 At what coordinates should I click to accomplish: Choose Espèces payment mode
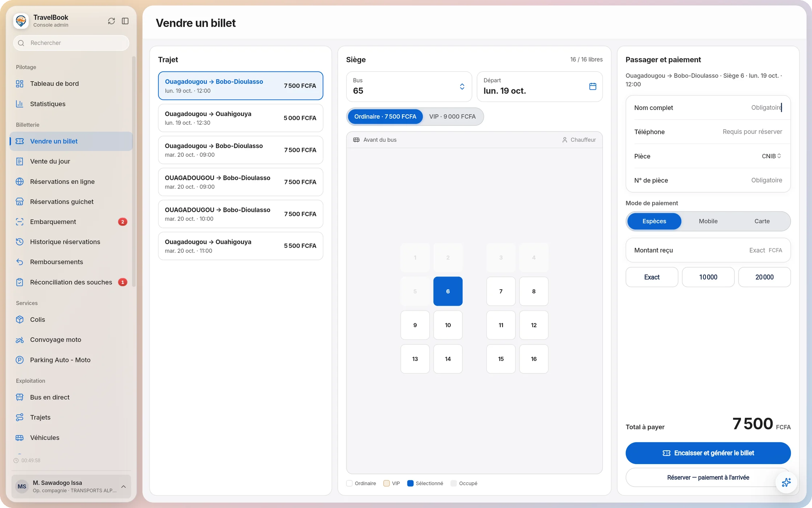pos(654,221)
